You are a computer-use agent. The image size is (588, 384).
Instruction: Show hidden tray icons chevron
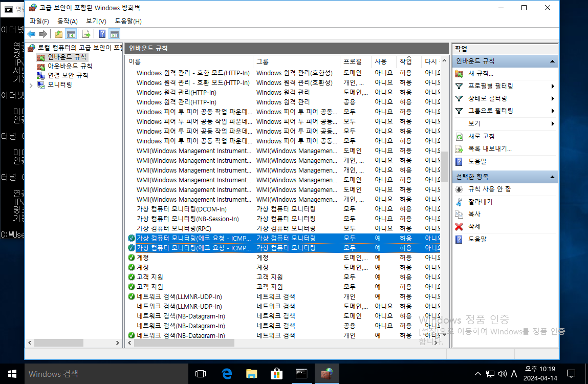click(x=478, y=374)
